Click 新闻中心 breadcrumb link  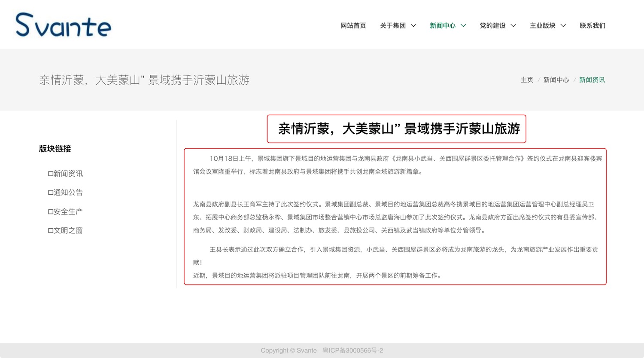pos(556,80)
